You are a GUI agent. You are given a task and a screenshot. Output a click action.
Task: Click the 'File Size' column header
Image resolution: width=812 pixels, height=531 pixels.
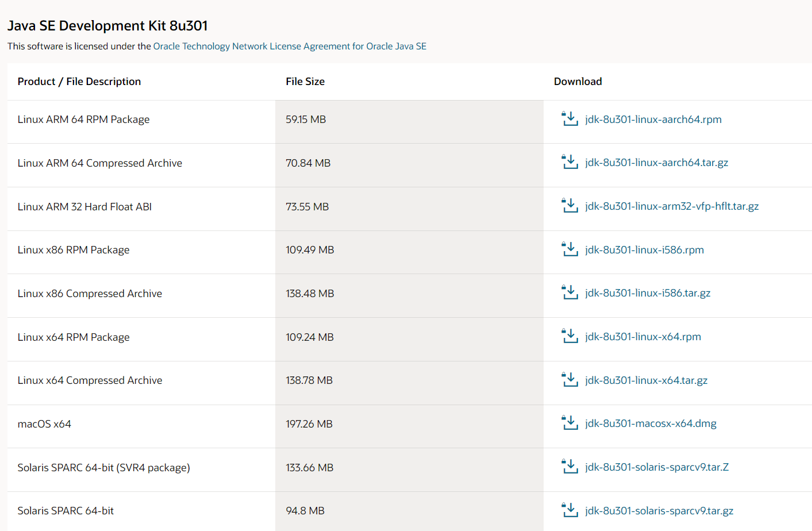click(x=305, y=82)
